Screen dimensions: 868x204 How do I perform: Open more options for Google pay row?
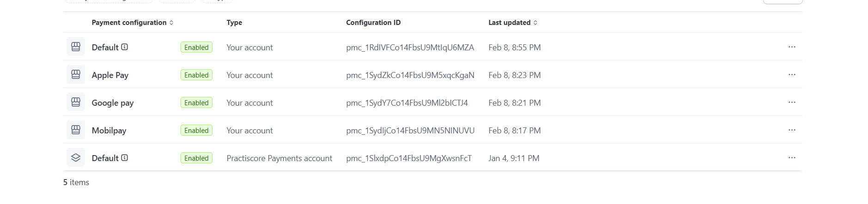(792, 102)
